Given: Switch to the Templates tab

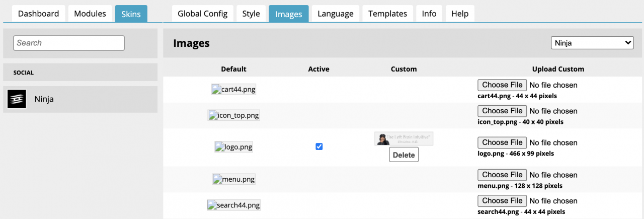Looking at the screenshot, I should [387, 14].
